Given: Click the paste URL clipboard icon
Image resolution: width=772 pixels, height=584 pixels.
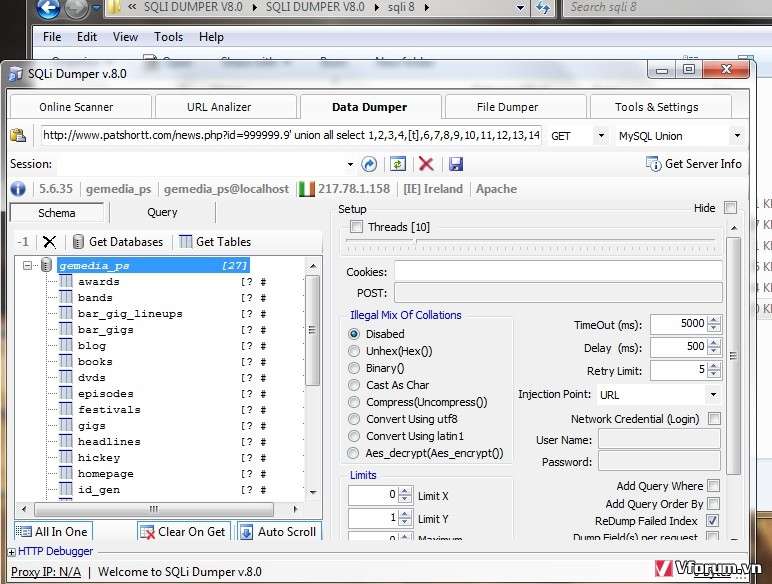Looking at the screenshot, I should tap(18, 135).
